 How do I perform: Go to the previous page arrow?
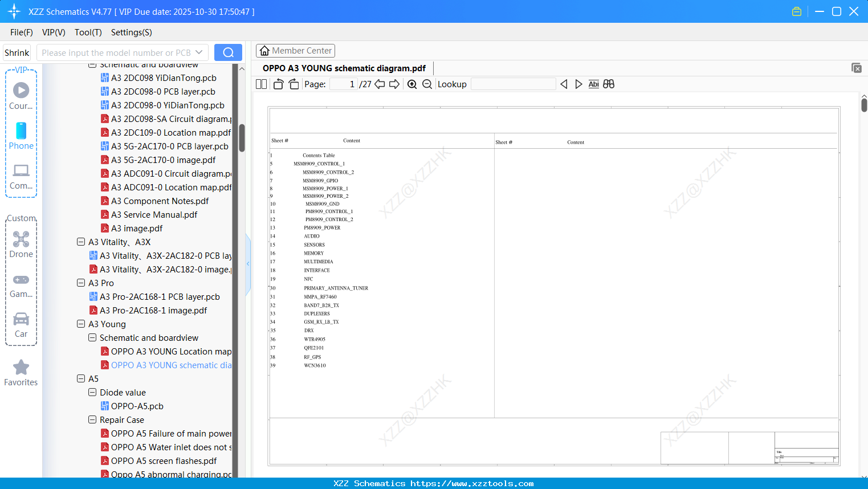pyautogui.click(x=380, y=84)
